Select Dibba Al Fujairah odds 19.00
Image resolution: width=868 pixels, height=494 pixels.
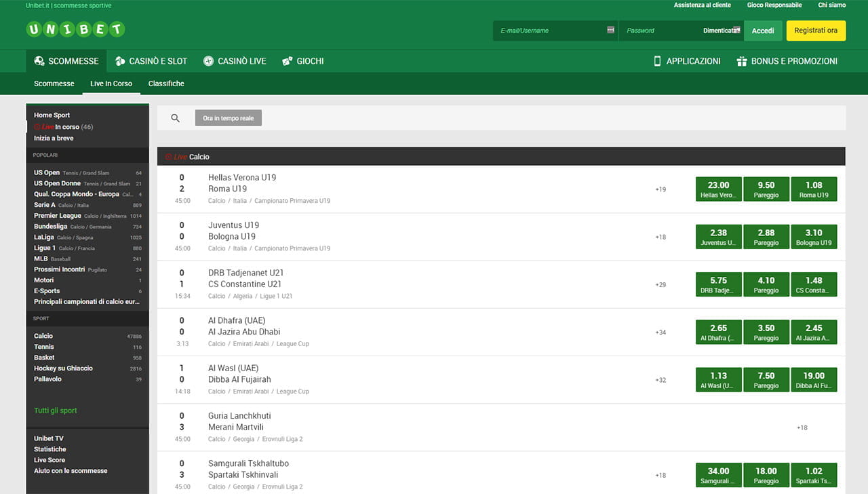814,379
